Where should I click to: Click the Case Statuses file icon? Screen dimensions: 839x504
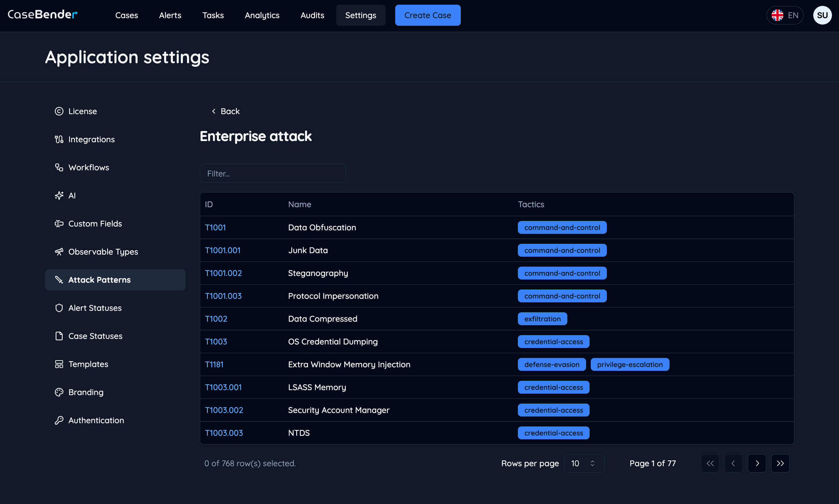pyautogui.click(x=59, y=336)
